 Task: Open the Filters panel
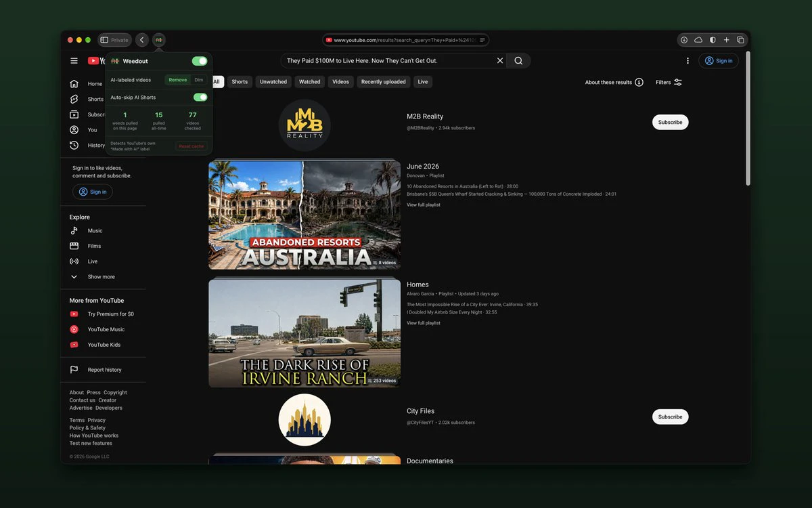[x=669, y=82]
